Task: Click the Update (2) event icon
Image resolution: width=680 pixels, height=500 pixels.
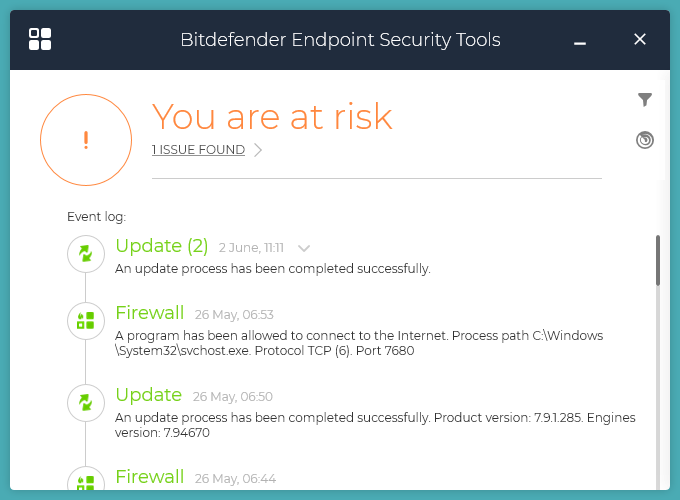Action: tap(85, 254)
